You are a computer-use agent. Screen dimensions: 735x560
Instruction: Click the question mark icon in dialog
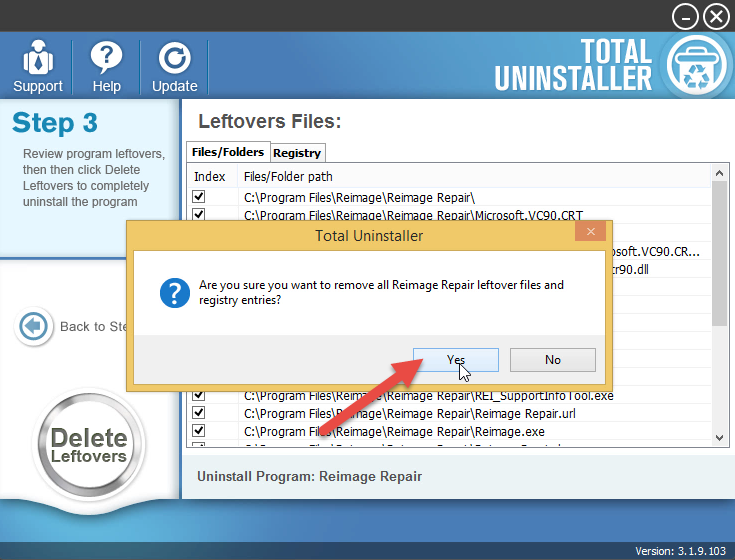tap(175, 293)
